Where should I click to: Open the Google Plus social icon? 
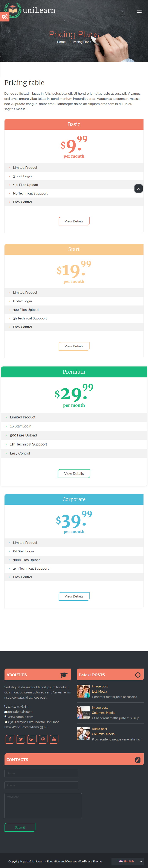pos(32,739)
